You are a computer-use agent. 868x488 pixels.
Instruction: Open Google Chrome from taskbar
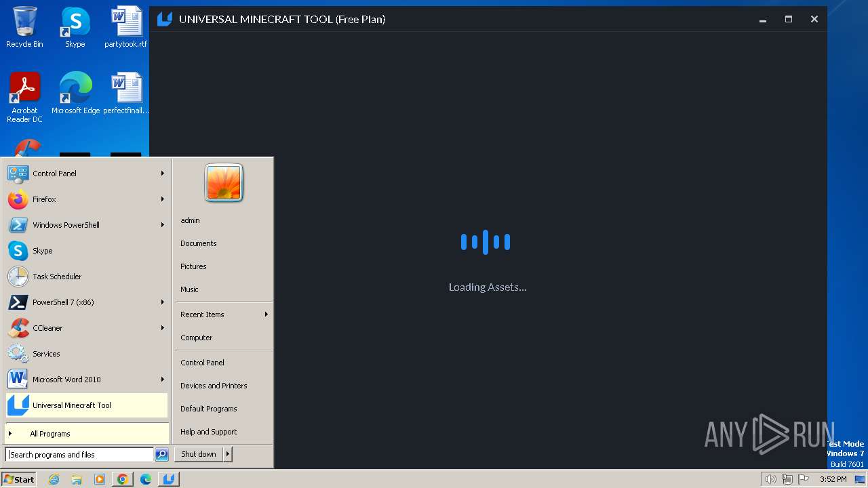pos(123,479)
